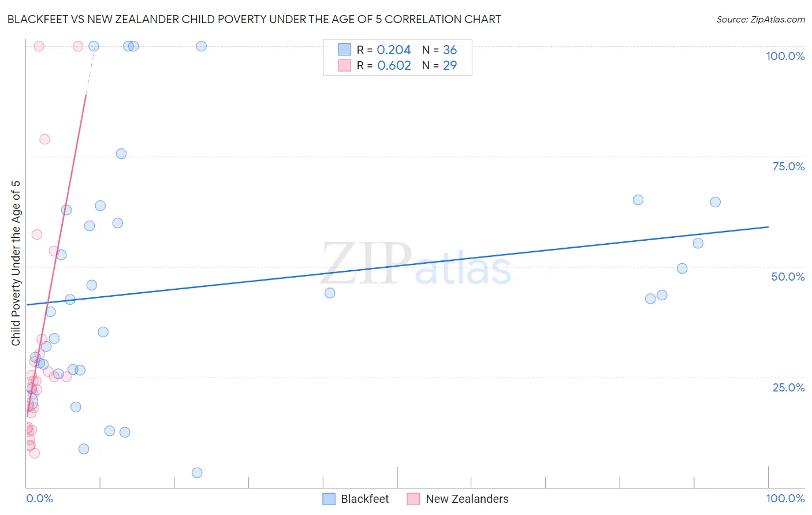Screen dimensions: 812x515
Task: Click the N = 36 sample count
Action: (x=439, y=50)
